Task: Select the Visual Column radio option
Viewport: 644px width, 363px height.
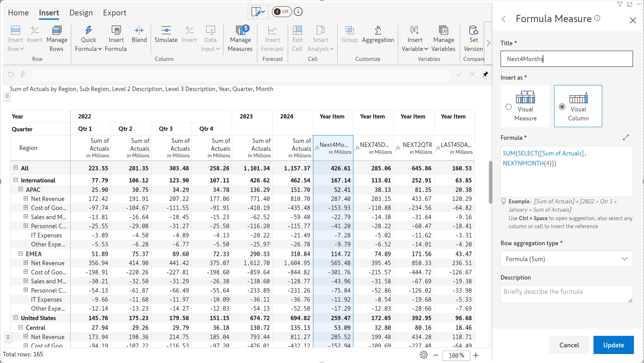Action: click(562, 107)
